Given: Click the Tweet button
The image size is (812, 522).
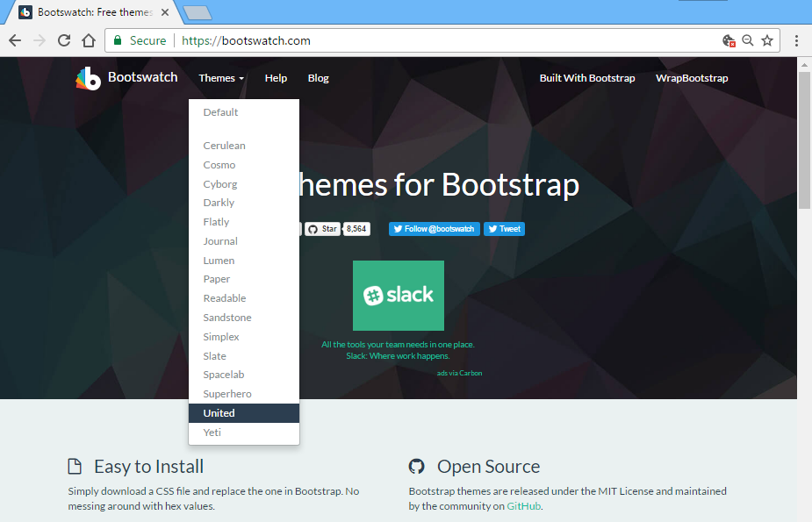Looking at the screenshot, I should pos(505,229).
